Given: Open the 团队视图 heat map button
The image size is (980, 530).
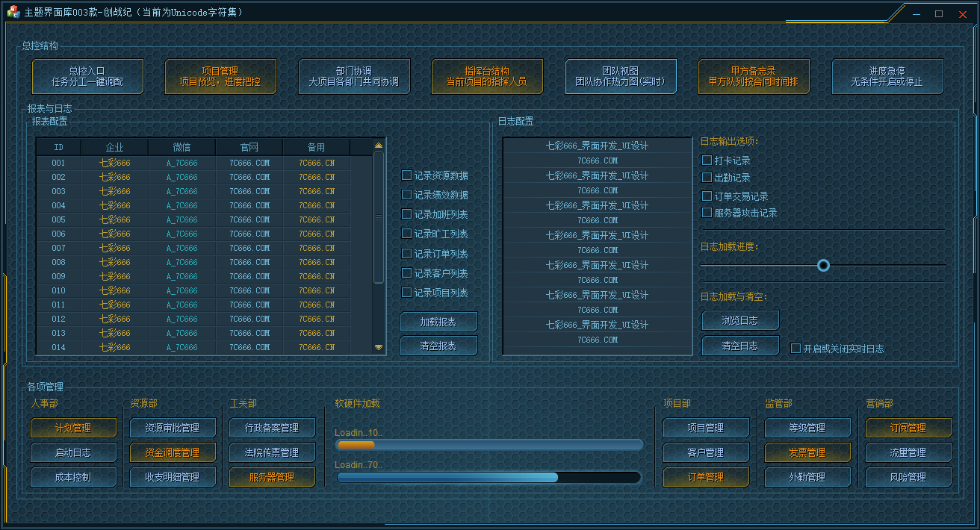Looking at the screenshot, I should [x=620, y=76].
